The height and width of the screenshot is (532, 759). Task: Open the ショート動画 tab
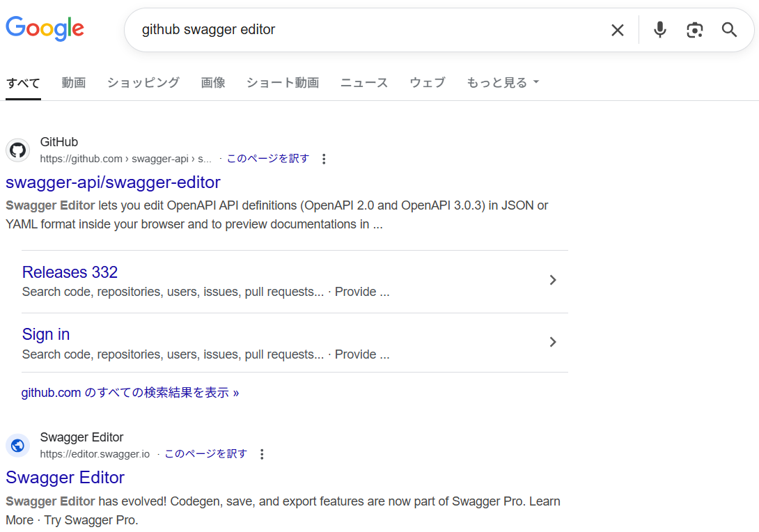coord(282,83)
